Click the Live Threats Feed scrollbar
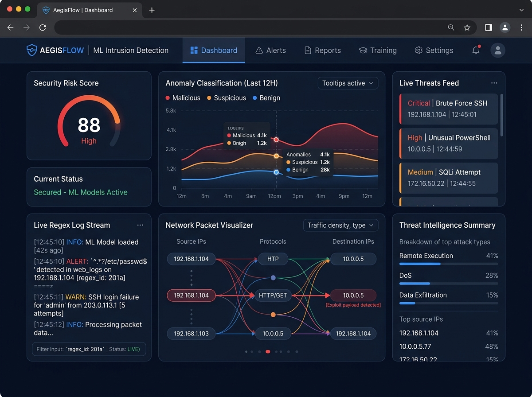 [x=502, y=114]
